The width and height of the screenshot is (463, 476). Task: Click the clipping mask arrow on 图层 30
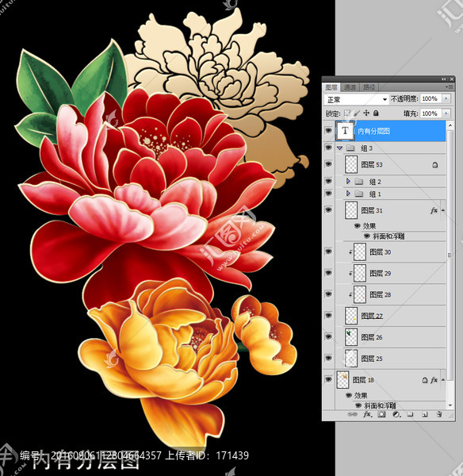click(350, 252)
